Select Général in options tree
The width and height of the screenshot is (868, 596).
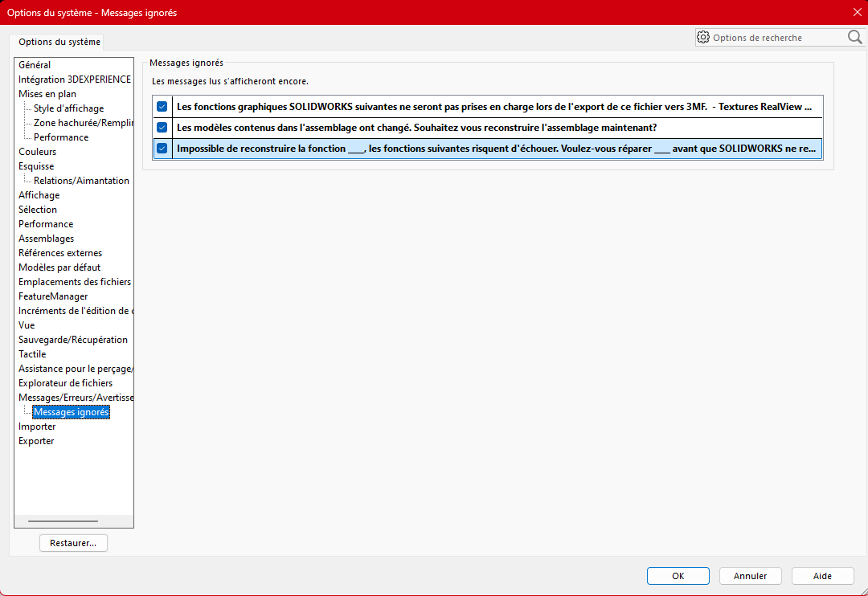35,65
